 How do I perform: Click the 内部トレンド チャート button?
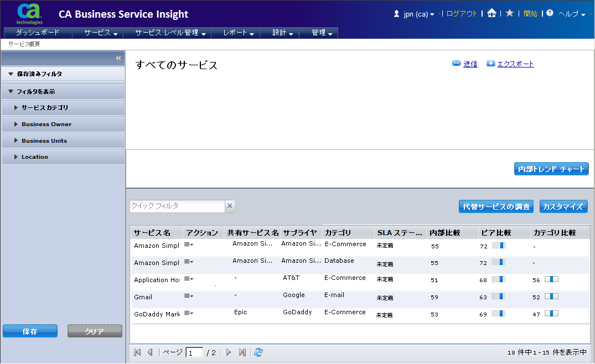coord(551,169)
